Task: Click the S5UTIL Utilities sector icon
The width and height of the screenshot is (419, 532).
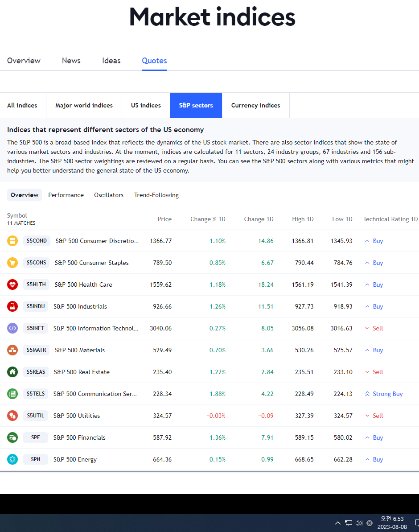Action: (x=12, y=416)
